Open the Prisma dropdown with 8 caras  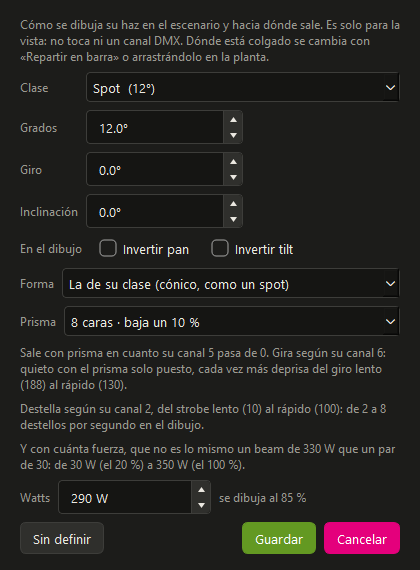click(232, 321)
